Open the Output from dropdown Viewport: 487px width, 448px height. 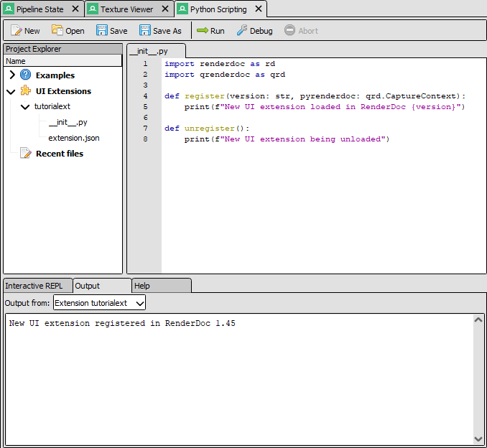[99, 303]
